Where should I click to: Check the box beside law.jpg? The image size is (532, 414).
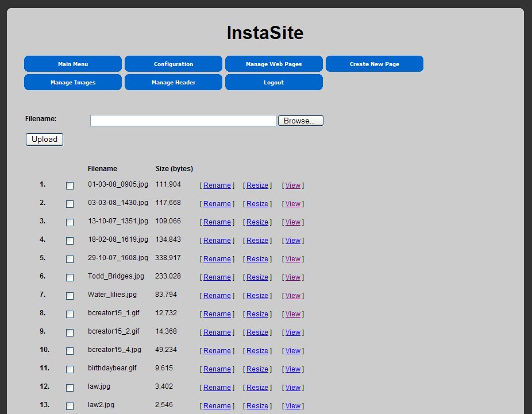pos(70,388)
